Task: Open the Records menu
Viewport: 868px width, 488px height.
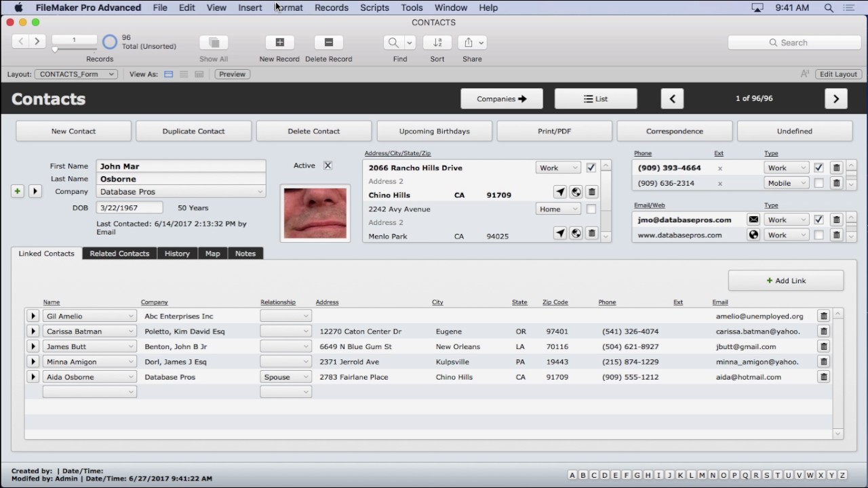Action: tap(331, 7)
